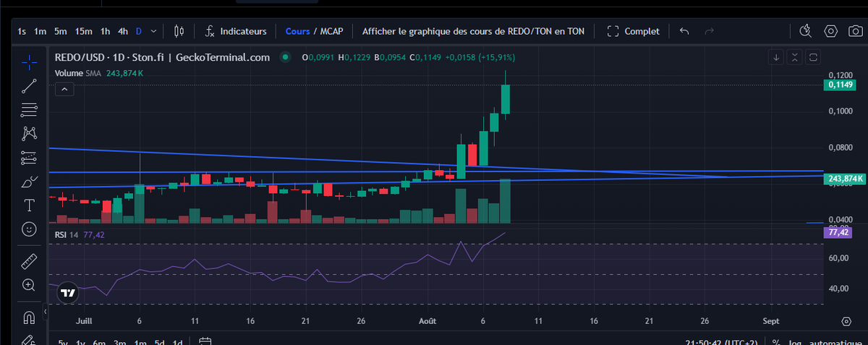Screen dimensions: 868x345
Task: Open the quick search lightning icon
Action: [x=807, y=31]
